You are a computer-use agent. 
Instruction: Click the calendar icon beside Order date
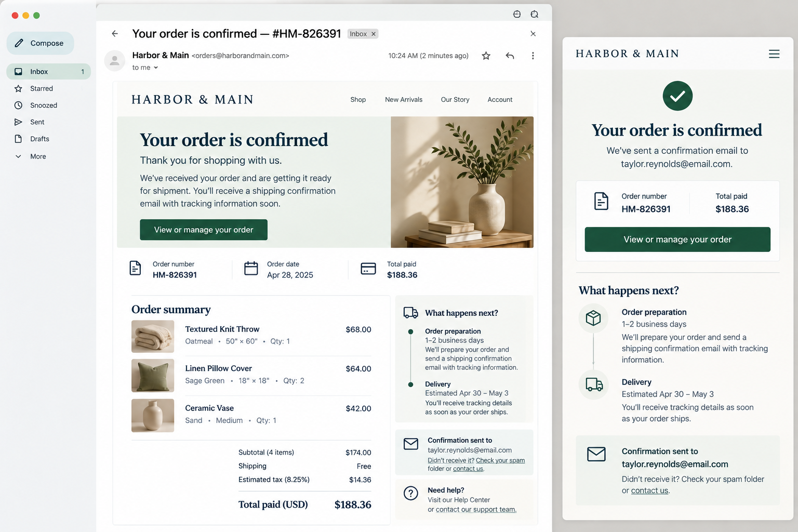pos(251,268)
